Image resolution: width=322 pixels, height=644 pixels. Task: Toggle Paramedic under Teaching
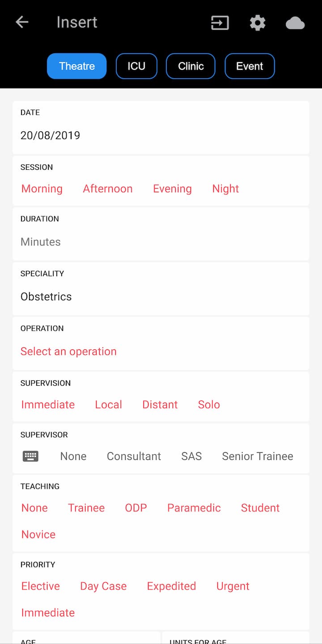(194, 508)
